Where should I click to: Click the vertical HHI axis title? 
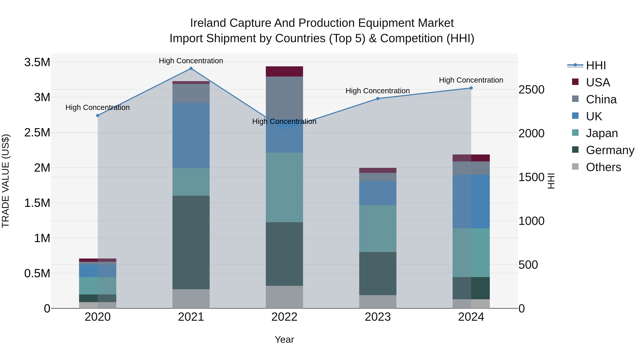point(551,181)
